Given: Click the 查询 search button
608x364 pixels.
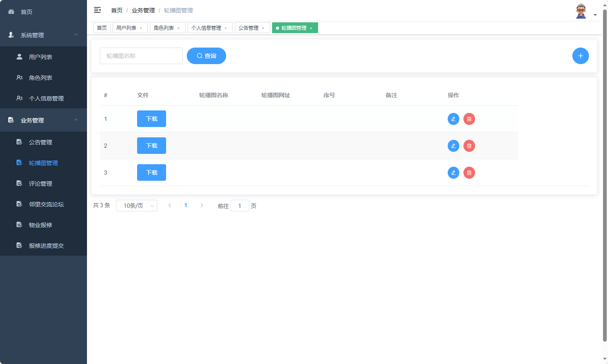Looking at the screenshot, I should coord(206,55).
